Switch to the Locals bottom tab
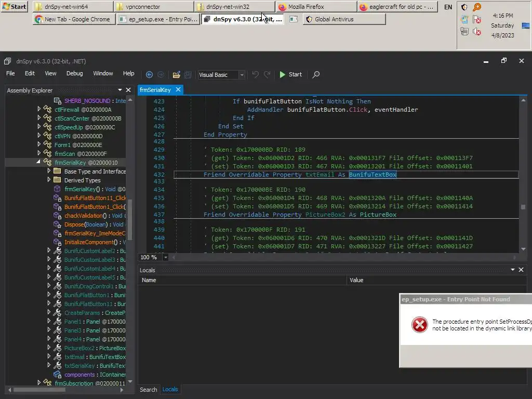The width and height of the screenshot is (532, 399). click(170, 389)
